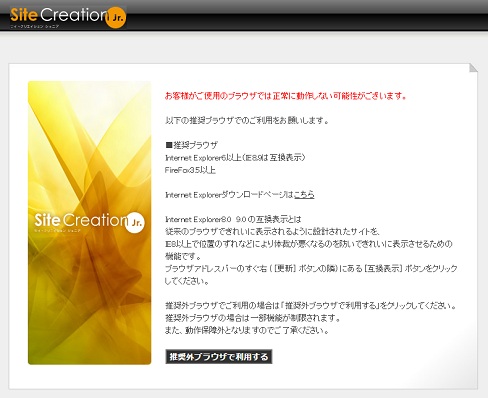Click the FireFox3.5以上 requirement line
The width and height of the screenshot is (488, 398).
[x=190, y=170]
